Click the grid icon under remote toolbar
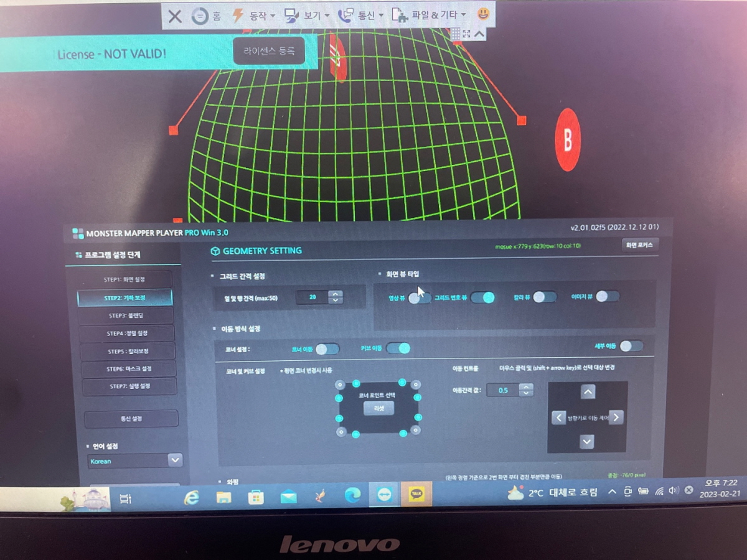 click(x=455, y=34)
